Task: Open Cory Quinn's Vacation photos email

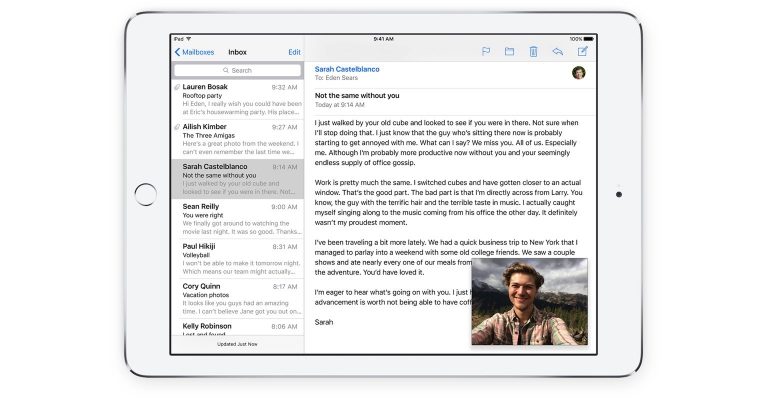Action: point(238,298)
